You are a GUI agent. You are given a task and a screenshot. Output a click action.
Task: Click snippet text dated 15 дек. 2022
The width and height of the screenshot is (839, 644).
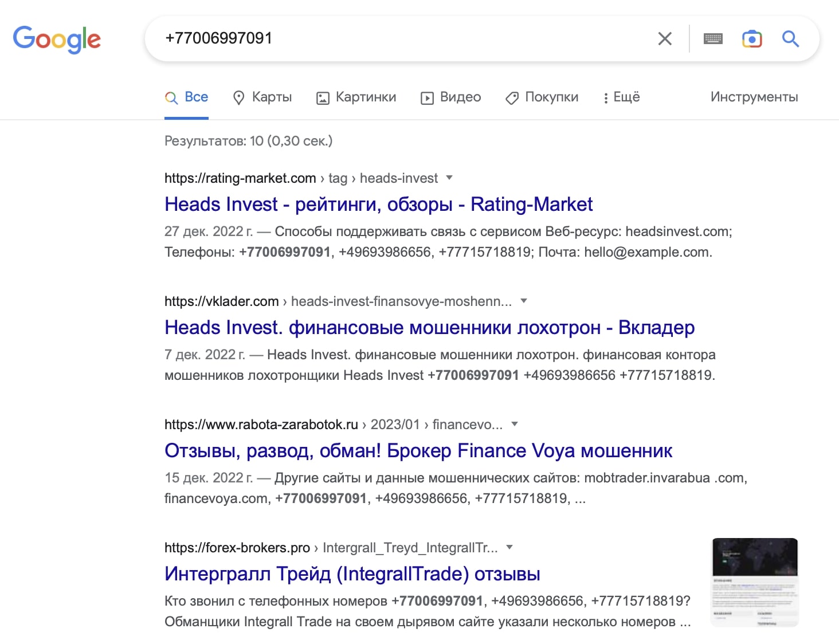(x=456, y=488)
